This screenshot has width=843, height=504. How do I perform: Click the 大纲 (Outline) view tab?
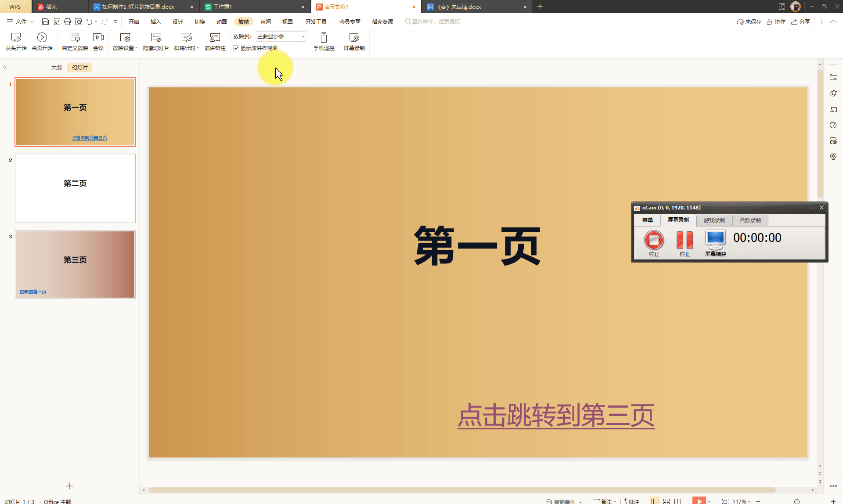pos(56,67)
